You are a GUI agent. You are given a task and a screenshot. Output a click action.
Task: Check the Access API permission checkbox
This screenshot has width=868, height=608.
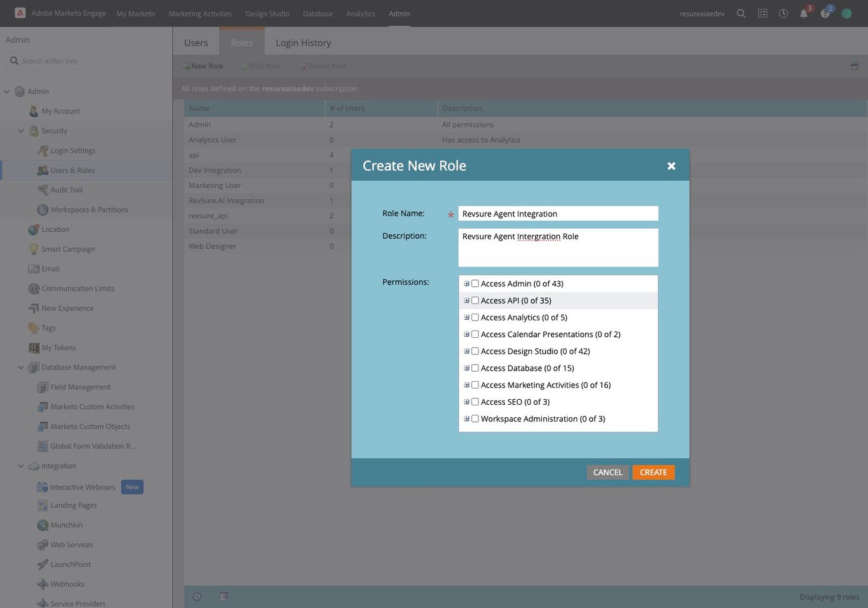475,301
